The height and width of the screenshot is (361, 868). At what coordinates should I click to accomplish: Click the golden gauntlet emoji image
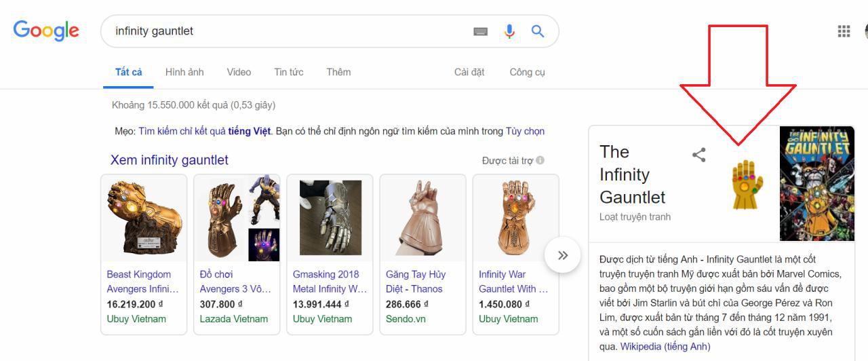point(747,184)
